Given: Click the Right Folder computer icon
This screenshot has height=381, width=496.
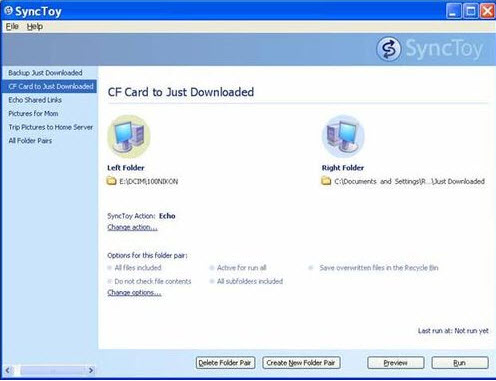Looking at the screenshot, I should [343, 136].
